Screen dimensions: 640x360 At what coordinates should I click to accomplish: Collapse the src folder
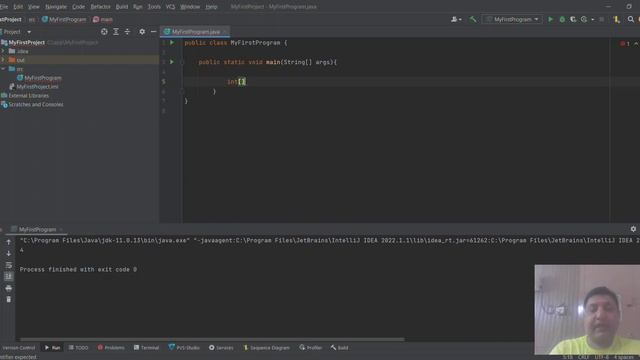(x=3, y=69)
